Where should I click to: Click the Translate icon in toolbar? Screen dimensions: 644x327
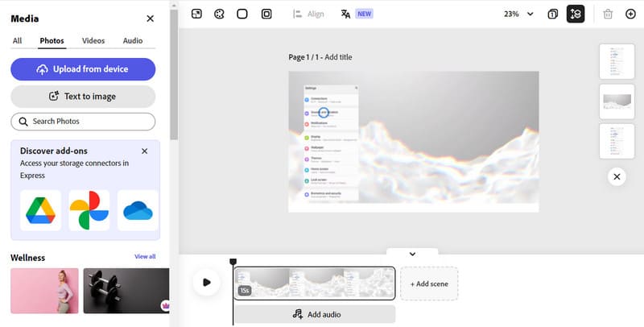[x=345, y=14]
